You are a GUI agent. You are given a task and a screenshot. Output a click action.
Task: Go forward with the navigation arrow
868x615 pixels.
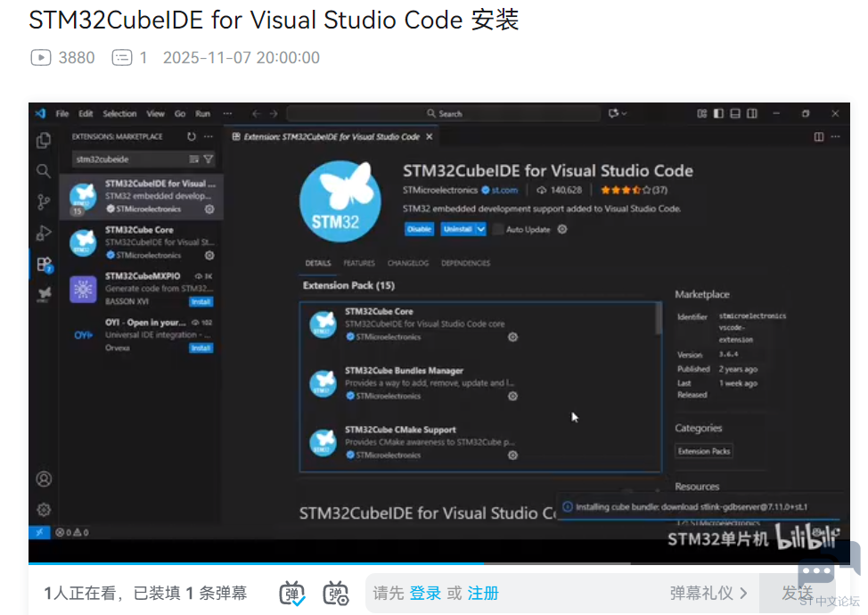pyautogui.click(x=274, y=113)
